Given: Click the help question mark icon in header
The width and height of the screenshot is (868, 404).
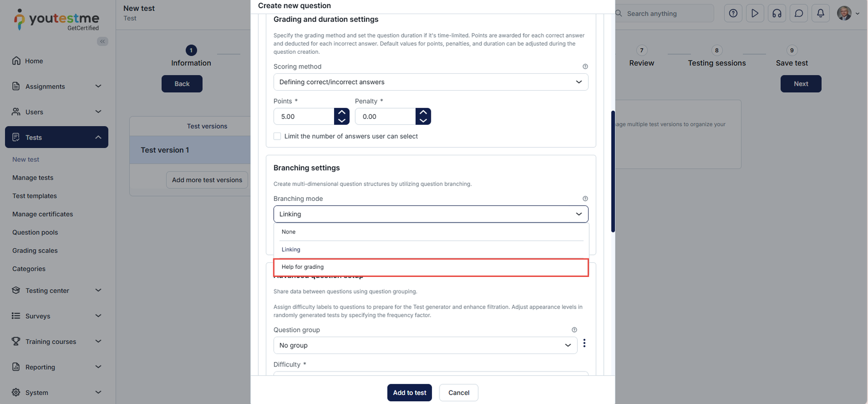Looking at the screenshot, I should pyautogui.click(x=733, y=14).
